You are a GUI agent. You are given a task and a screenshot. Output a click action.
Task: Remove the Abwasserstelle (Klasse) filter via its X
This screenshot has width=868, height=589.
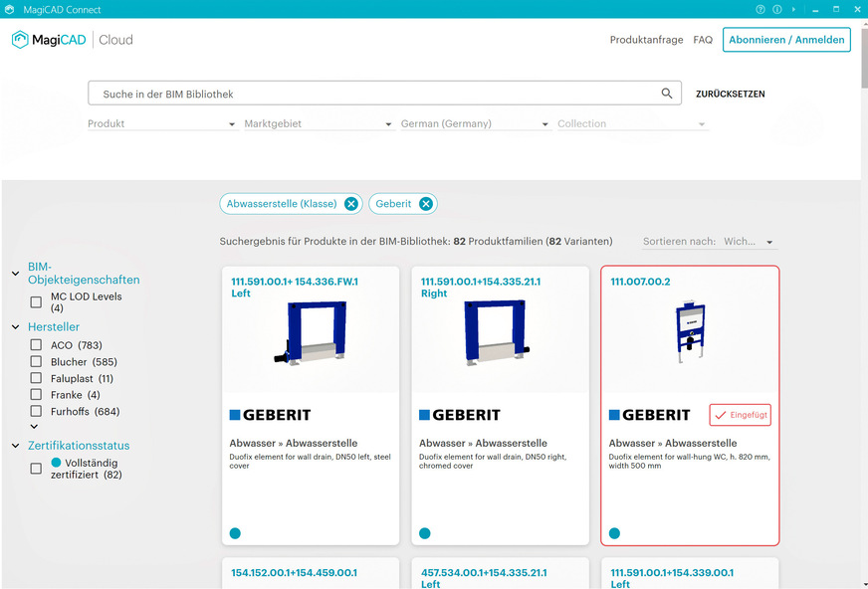coord(351,203)
